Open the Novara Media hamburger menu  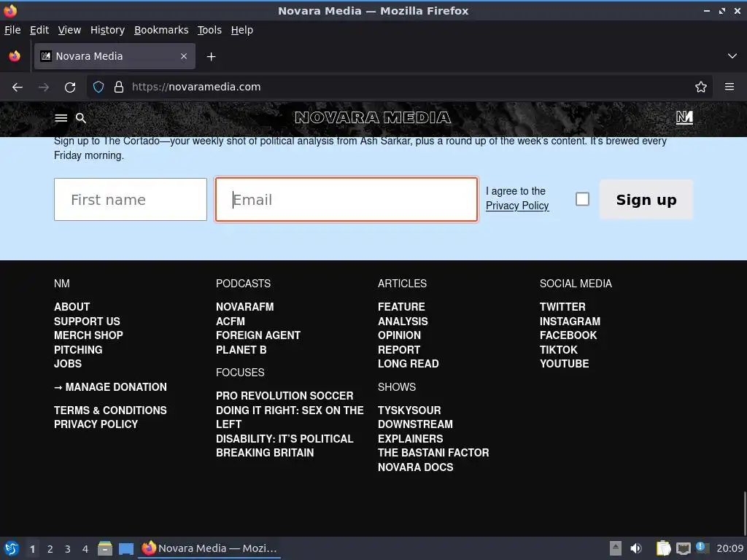(x=61, y=117)
